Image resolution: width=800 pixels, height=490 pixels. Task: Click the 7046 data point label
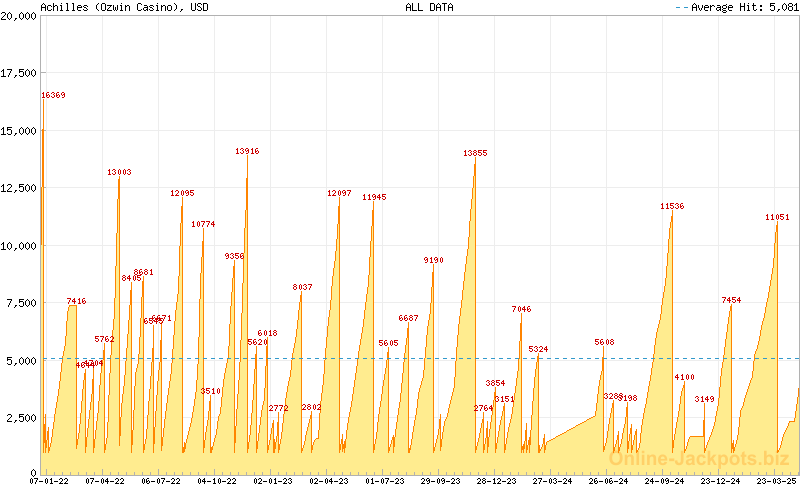(521, 309)
